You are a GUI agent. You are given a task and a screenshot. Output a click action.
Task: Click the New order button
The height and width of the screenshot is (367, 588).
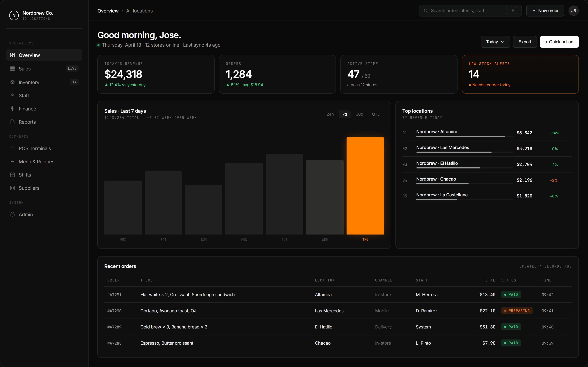point(545,11)
